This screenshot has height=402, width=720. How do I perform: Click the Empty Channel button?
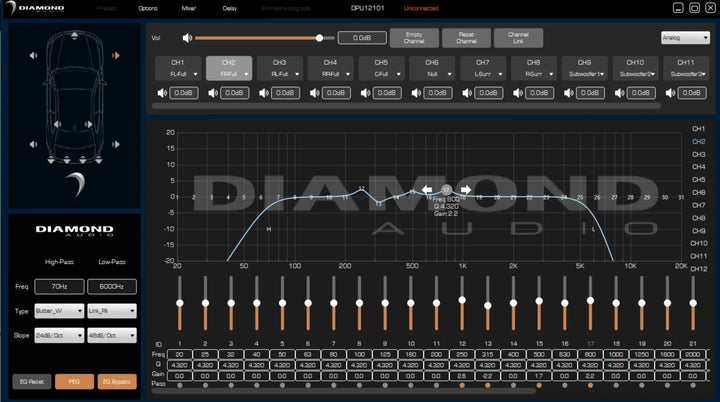click(x=414, y=38)
